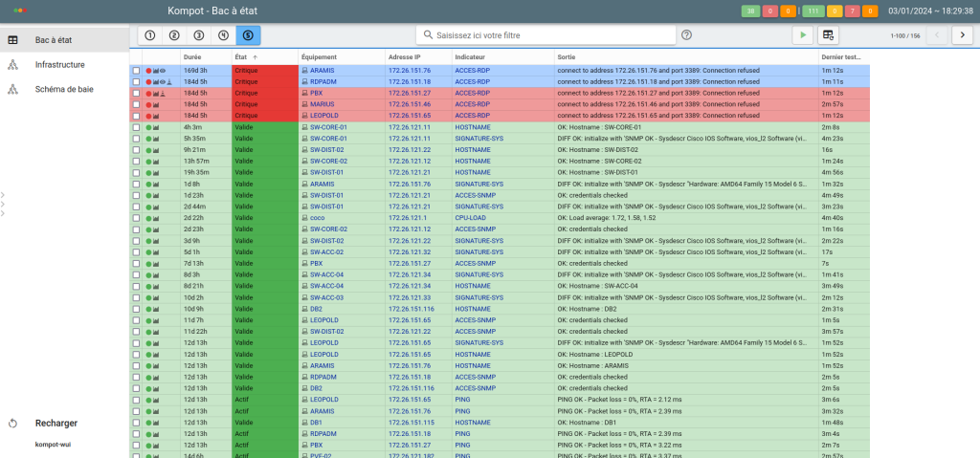Click the green 111 status counter badge
Viewport: 980px width, 458px height.
pyautogui.click(x=811, y=11)
